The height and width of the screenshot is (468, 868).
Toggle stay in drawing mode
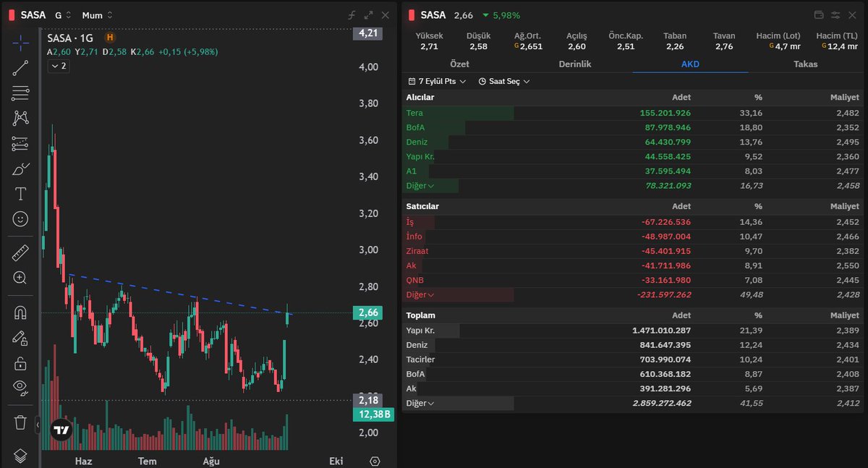click(20, 338)
